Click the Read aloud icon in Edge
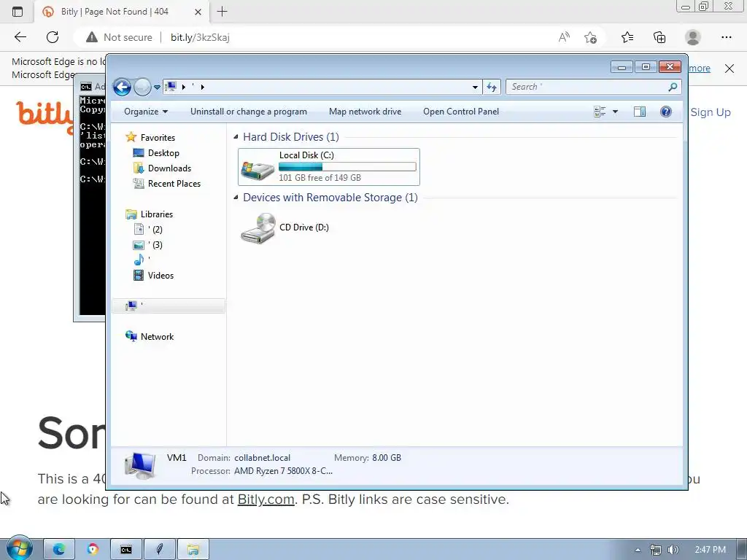The width and height of the screenshot is (747, 560). point(564,37)
